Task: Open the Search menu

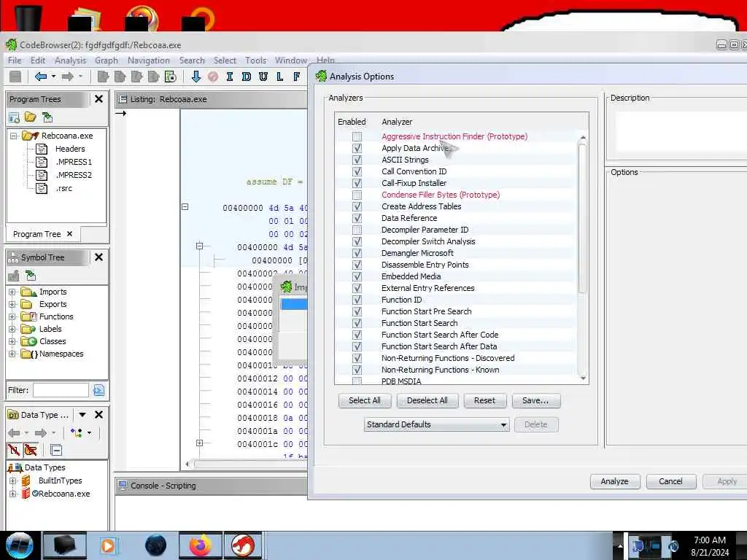Action: [x=192, y=61]
